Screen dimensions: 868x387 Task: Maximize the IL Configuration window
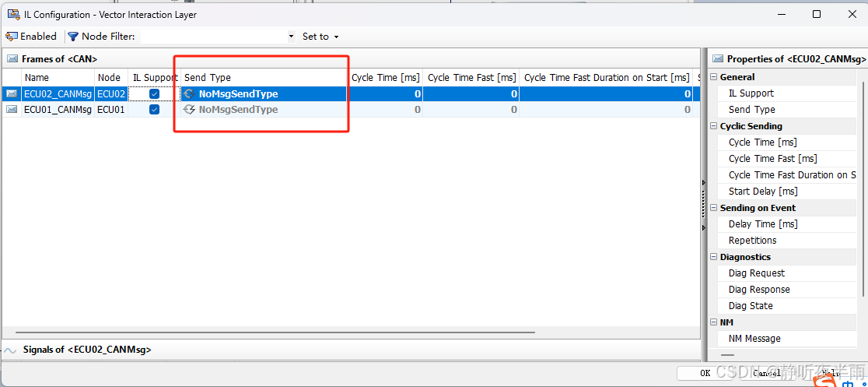[x=817, y=15]
